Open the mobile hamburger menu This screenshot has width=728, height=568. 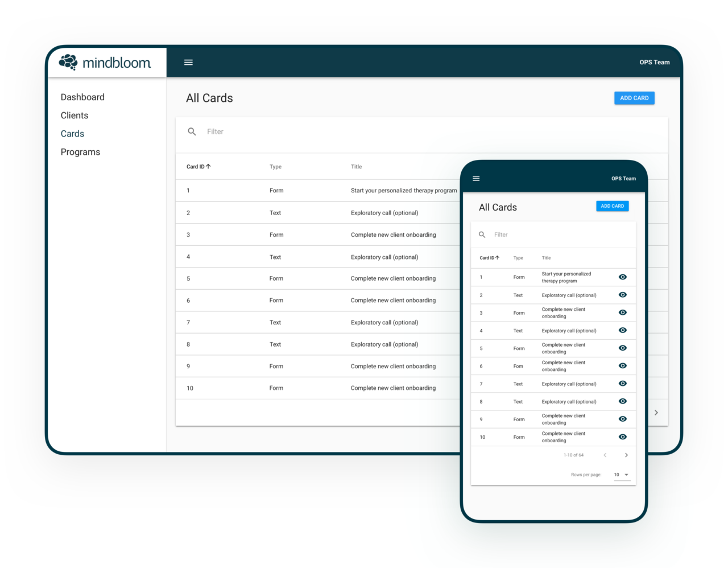[x=476, y=179]
